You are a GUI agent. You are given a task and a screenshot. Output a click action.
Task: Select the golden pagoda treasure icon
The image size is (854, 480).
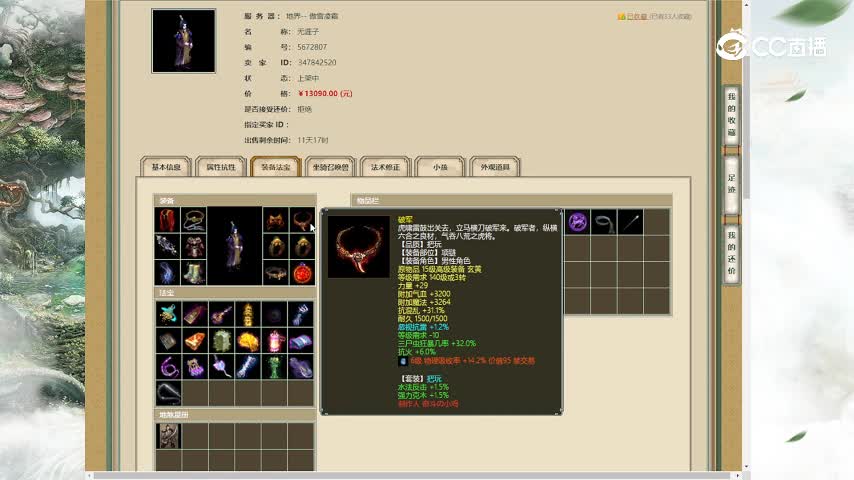point(248,314)
